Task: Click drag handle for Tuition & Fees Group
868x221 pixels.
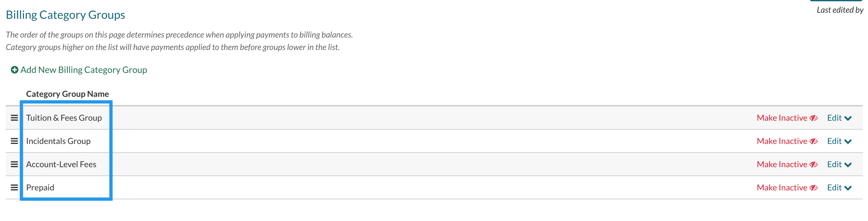Action: (x=14, y=118)
